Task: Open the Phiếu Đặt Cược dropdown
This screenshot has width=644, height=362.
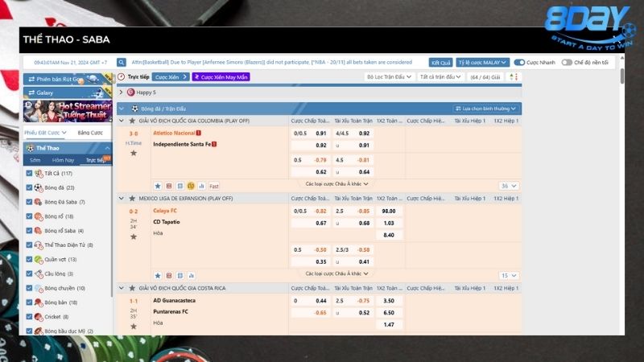Action: 45,133
